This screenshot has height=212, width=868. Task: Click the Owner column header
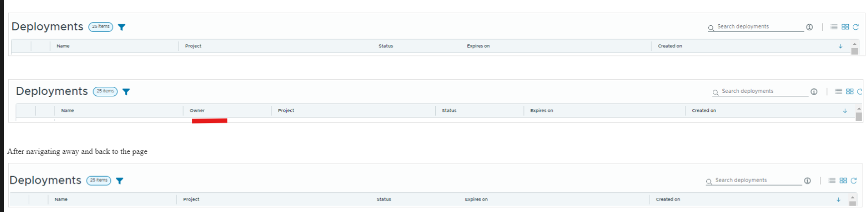[197, 111]
